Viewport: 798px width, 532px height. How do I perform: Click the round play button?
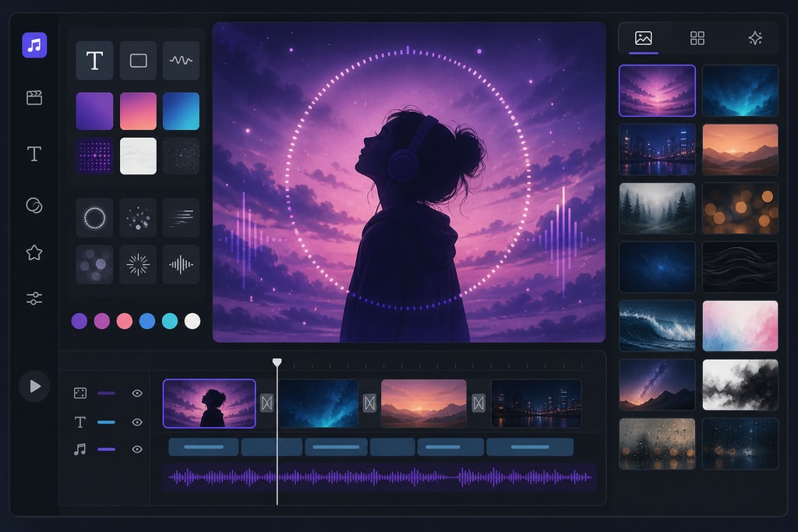[34, 386]
